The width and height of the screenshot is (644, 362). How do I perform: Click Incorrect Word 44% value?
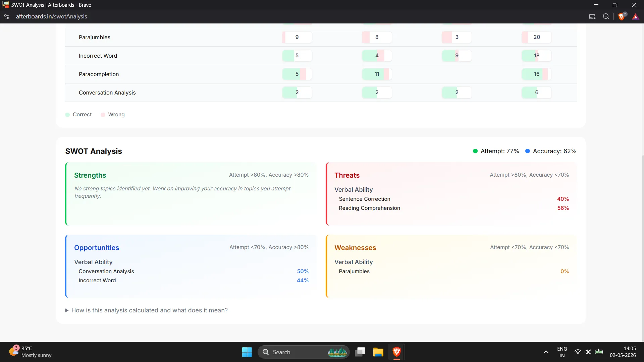(x=303, y=281)
